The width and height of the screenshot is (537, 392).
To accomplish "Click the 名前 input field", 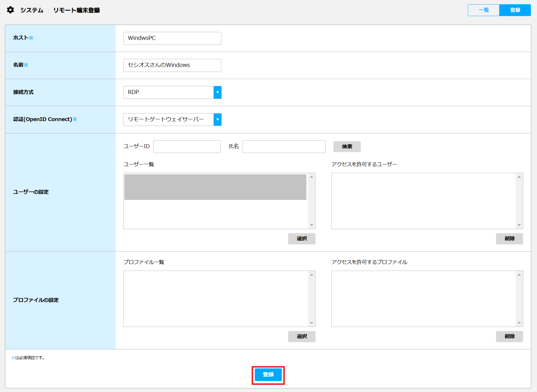I will [172, 65].
